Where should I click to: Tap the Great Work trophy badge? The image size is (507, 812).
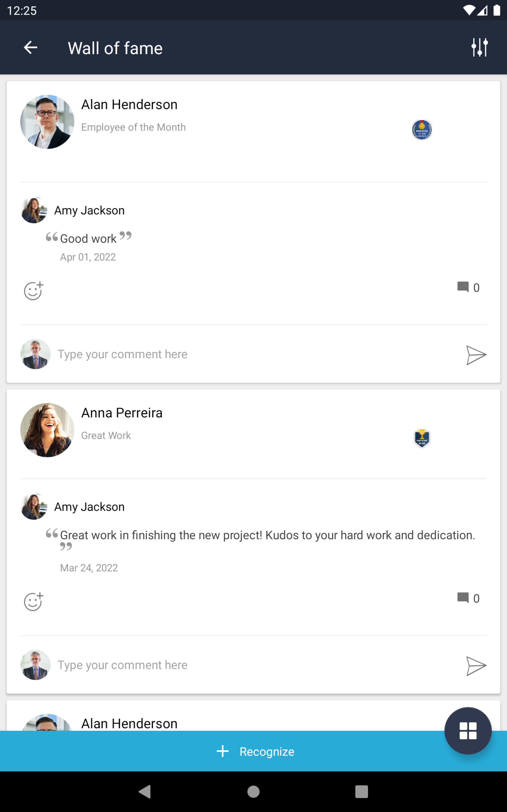[x=421, y=438]
